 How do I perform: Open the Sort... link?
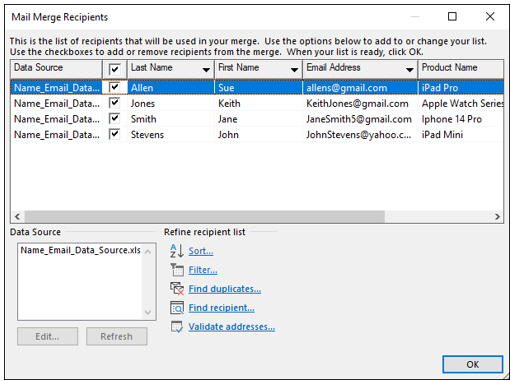tap(201, 251)
